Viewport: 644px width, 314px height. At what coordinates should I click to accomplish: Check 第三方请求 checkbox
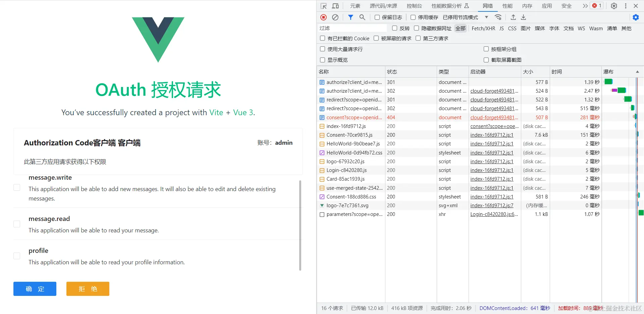418,38
